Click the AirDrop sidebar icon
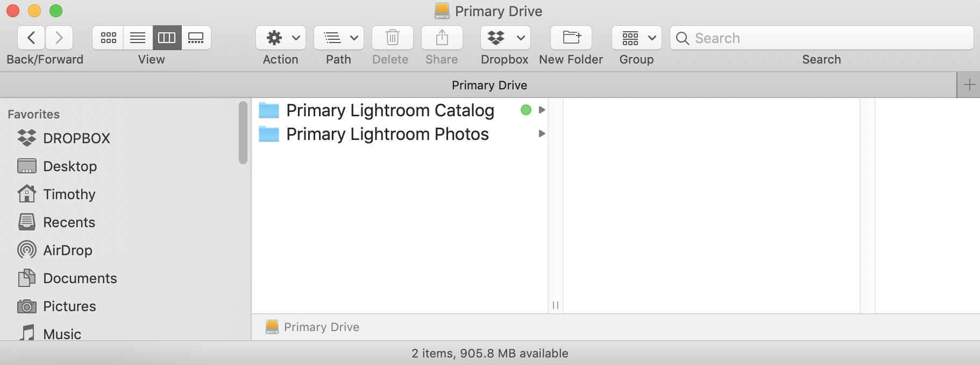The width and height of the screenshot is (980, 365). coord(27,250)
